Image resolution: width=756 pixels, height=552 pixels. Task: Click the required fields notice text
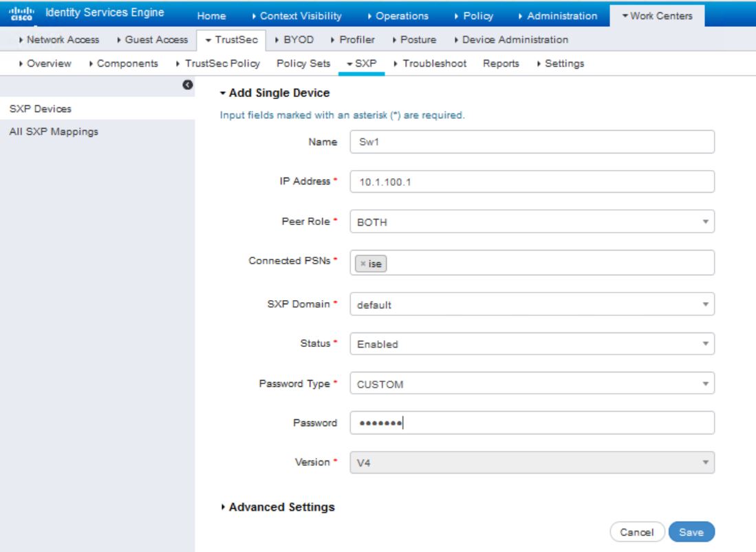pos(343,115)
